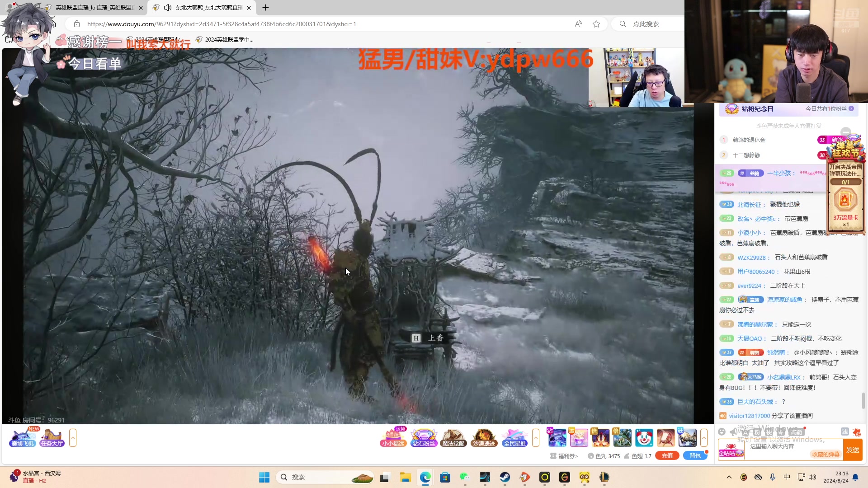Open the 小小福运 gift activity
Viewport: 868px width, 488px height.
pos(393,437)
